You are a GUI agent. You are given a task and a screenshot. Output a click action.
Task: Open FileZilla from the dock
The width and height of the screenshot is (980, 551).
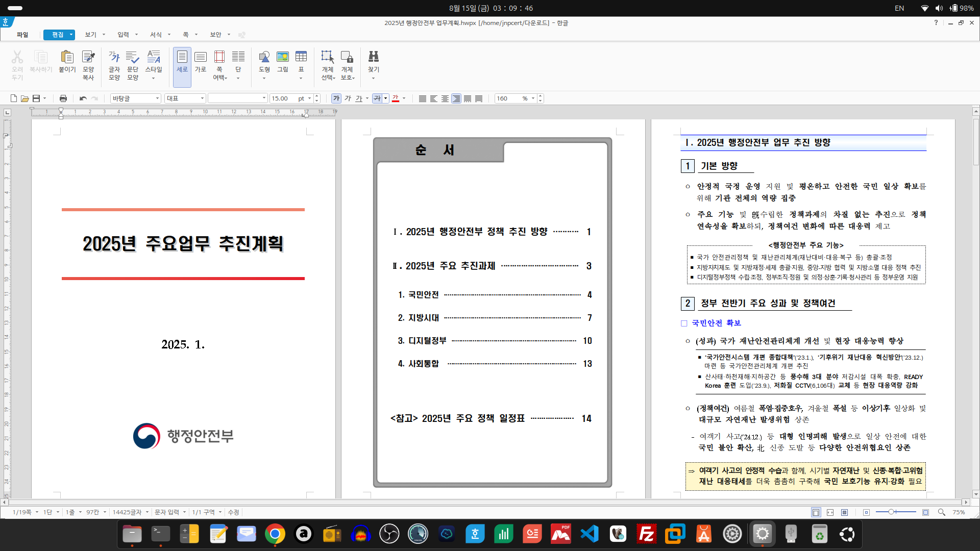[646, 534]
